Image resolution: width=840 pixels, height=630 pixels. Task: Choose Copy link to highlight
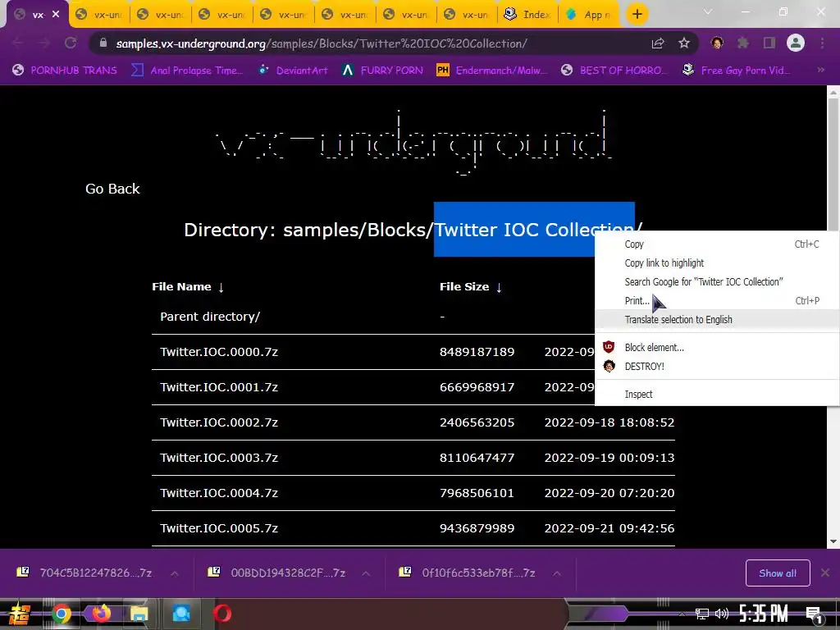pos(717,263)
